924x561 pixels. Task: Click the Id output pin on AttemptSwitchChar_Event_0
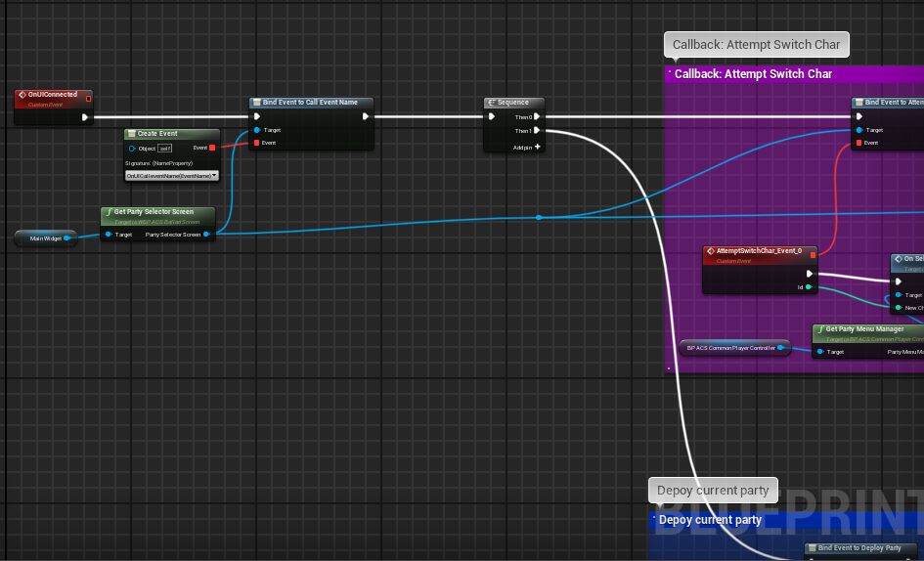(809, 287)
